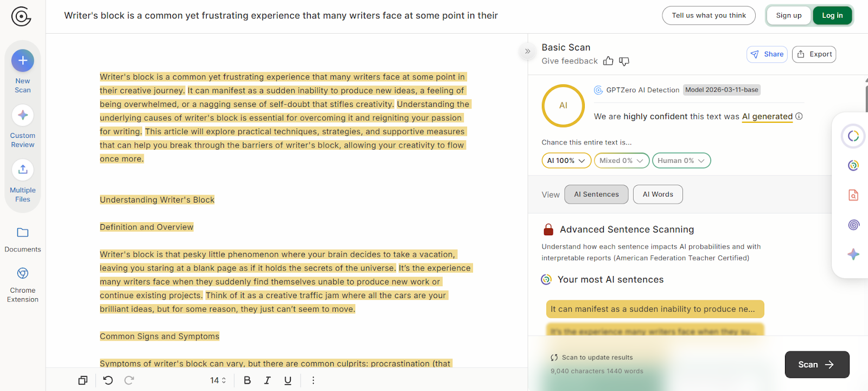Click the GPTZero logo icon
This screenshot has height=391, width=868.
coord(21,16)
